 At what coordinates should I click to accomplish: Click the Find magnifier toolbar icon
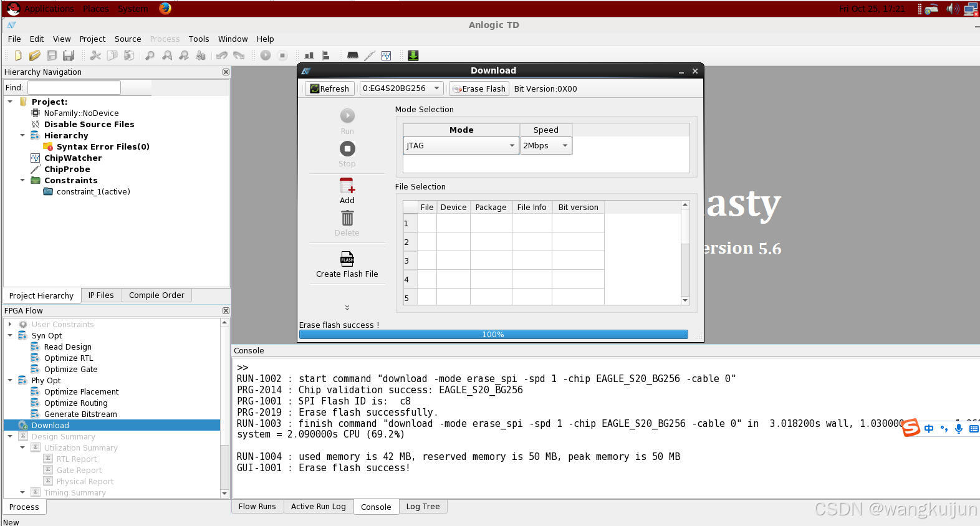(x=150, y=55)
